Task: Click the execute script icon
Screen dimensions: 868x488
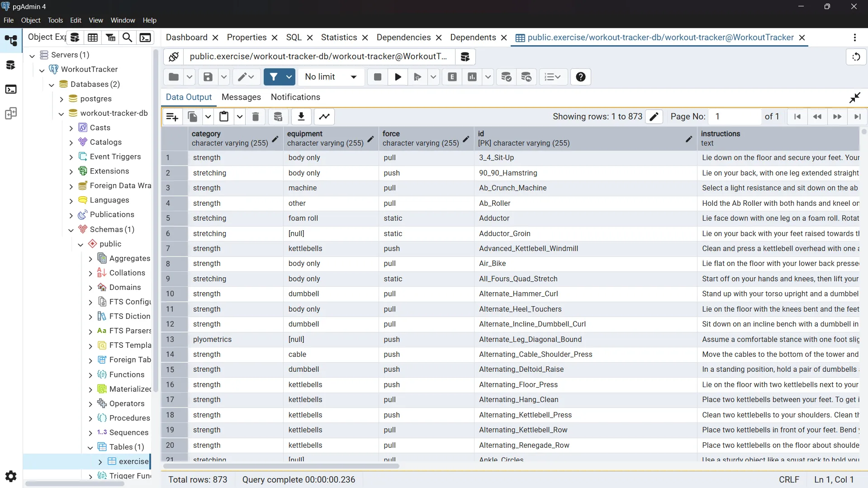Action: 417,77
